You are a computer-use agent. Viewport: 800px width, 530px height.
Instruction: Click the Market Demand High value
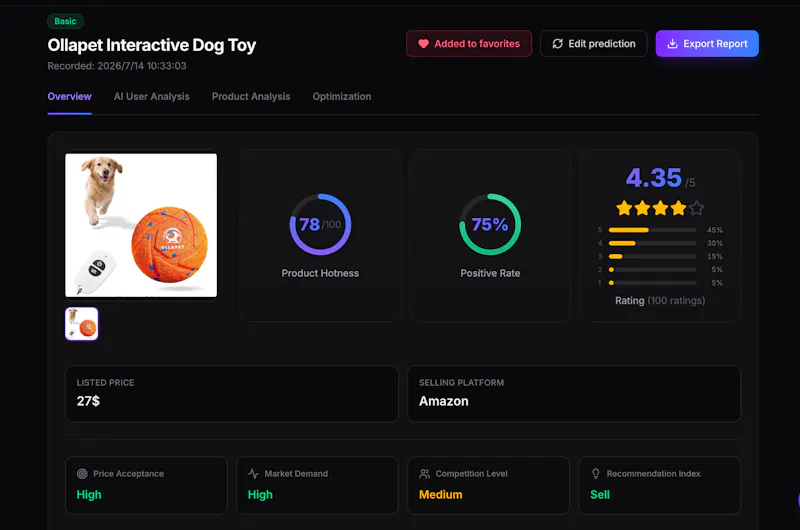tap(260, 495)
